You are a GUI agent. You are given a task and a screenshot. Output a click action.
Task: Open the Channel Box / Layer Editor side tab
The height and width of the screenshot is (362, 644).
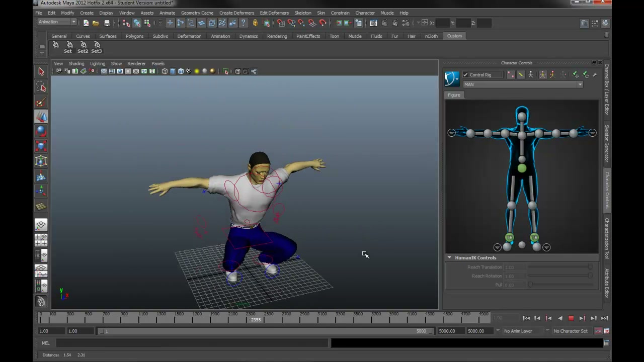pyautogui.click(x=607, y=89)
